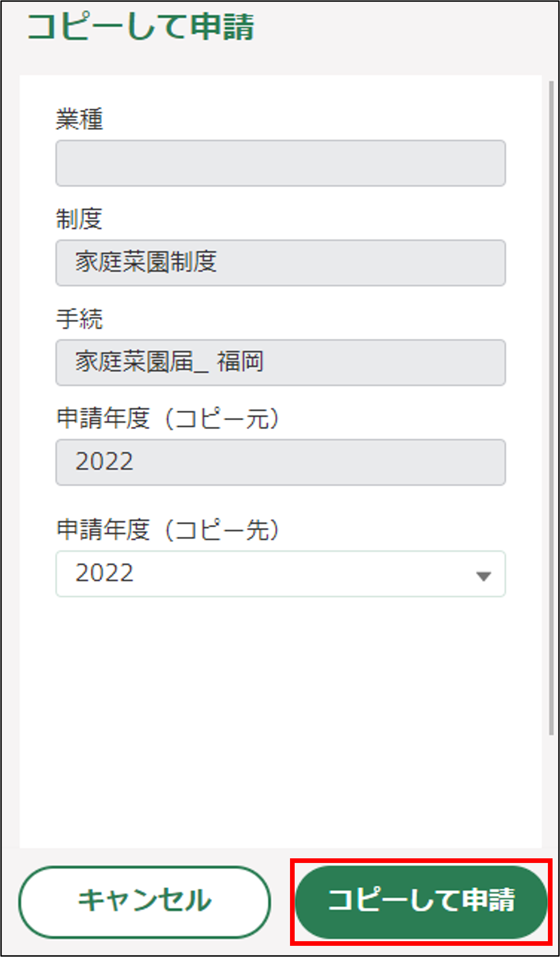Click the gap between キャンセル and コピーして申請 buttons

tap(283, 901)
